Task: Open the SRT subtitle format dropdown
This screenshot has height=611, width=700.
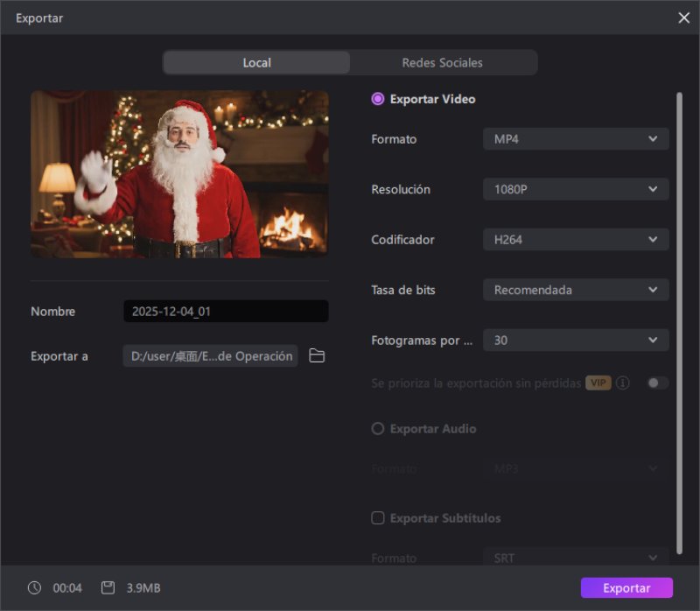Action: click(x=575, y=558)
